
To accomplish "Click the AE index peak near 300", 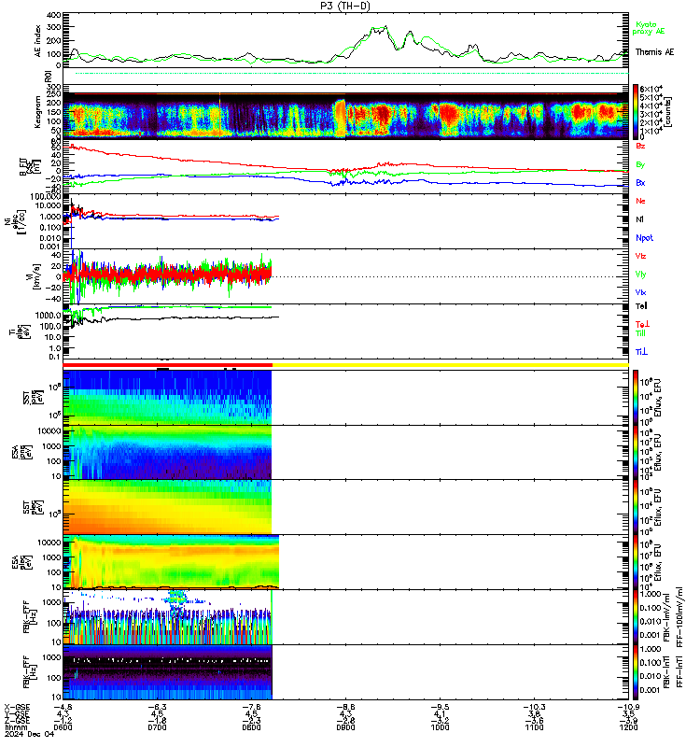I will [380, 29].
